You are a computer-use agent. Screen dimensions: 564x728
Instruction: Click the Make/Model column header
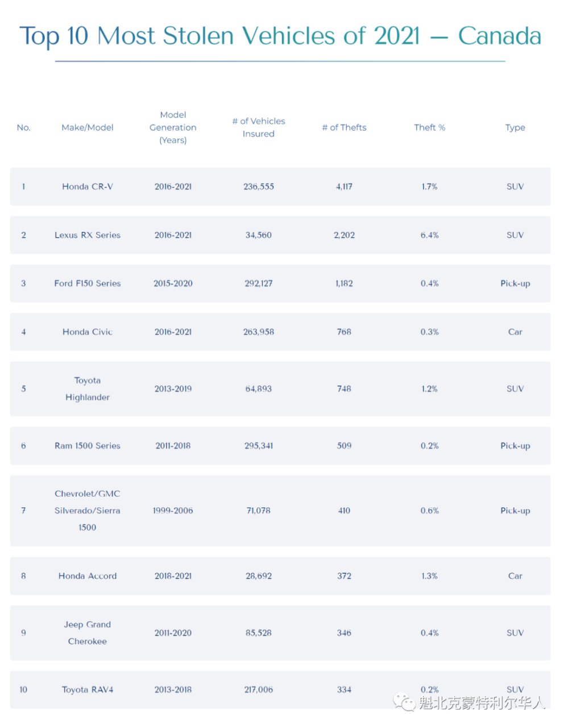point(88,127)
